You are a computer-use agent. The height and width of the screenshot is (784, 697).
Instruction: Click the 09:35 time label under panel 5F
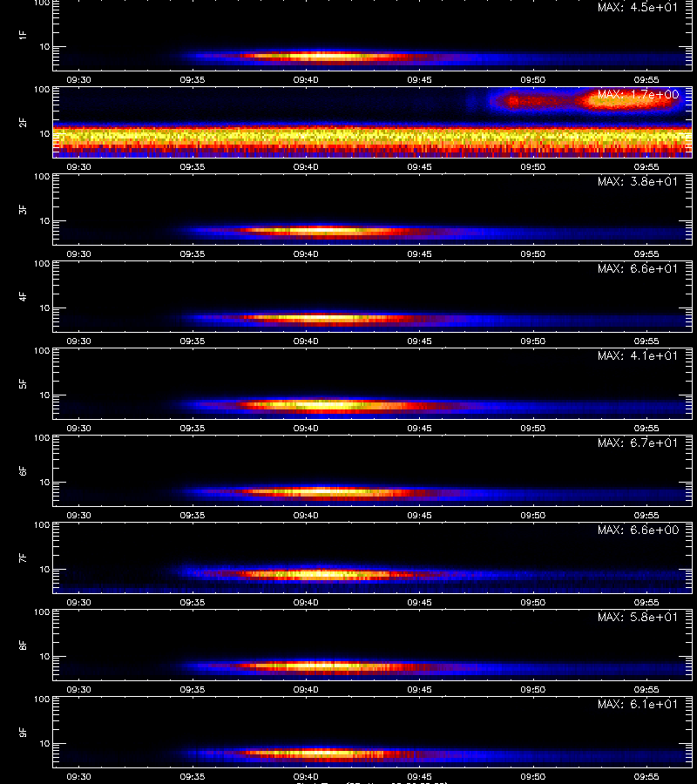193,428
